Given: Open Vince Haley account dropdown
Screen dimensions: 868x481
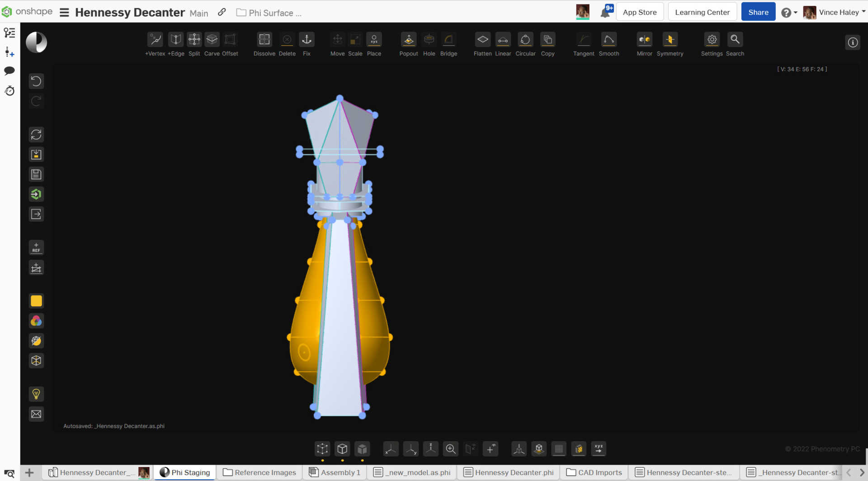Looking at the screenshot, I should [x=834, y=12].
